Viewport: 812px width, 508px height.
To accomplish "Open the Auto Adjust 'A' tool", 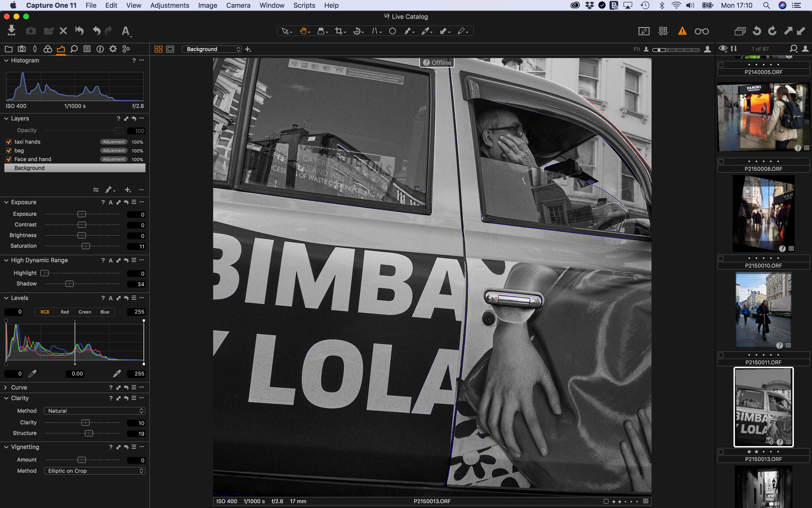I will (126, 31).
